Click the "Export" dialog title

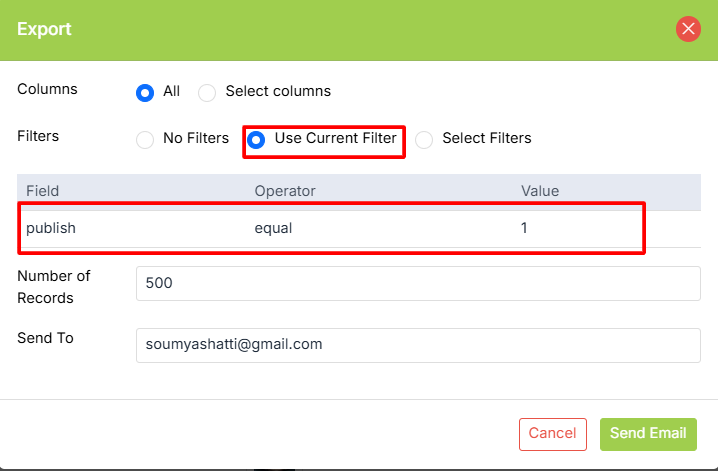[44, 29]
